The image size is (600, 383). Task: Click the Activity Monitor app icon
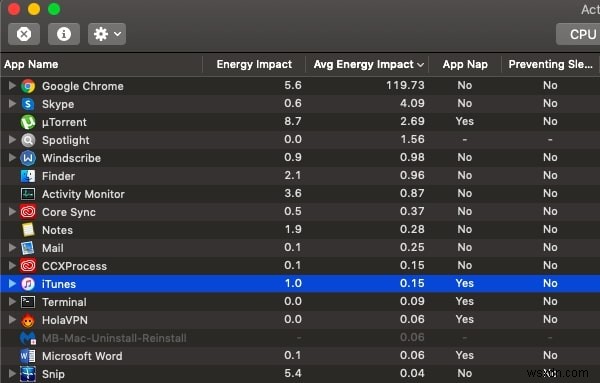tap(28, 194)
